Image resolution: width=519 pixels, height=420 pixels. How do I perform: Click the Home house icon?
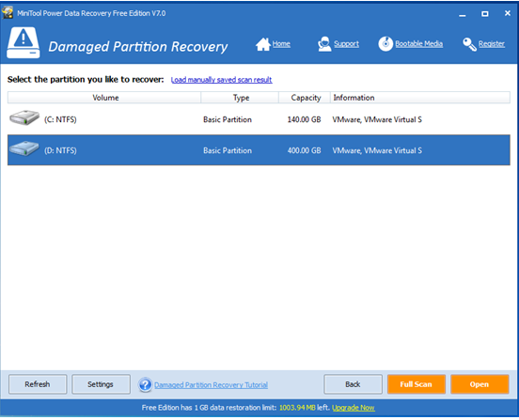(x=263, y=44)
